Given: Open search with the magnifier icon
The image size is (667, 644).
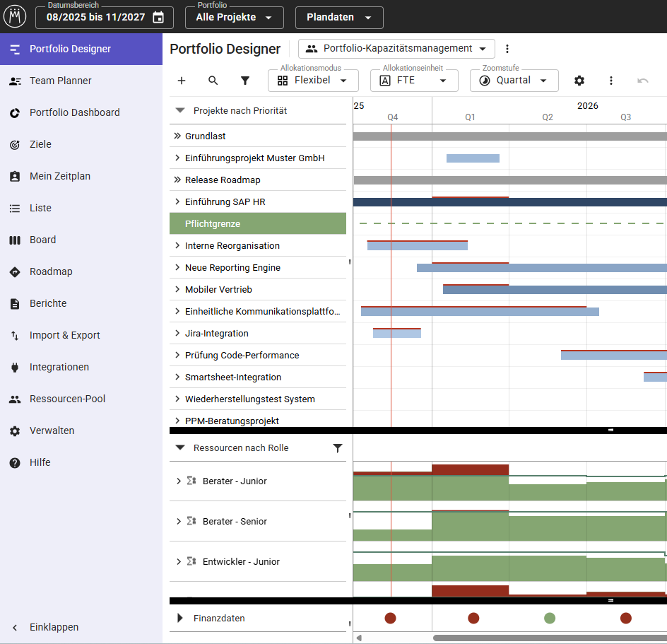Looking at the screenshot, I should (x=213, y=81).
